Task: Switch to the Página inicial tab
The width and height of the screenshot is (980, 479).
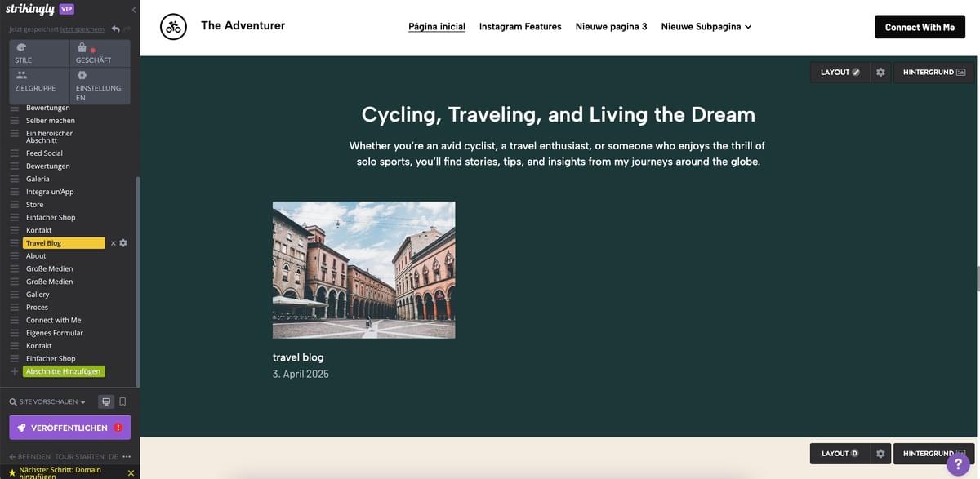Action: [x=436, y=24]
